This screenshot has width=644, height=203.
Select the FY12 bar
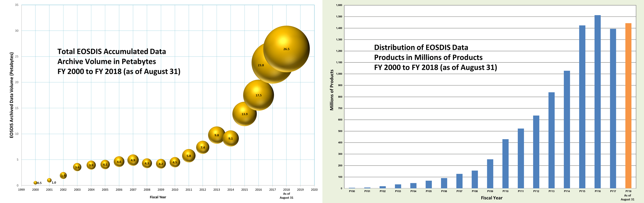[536, 152]
